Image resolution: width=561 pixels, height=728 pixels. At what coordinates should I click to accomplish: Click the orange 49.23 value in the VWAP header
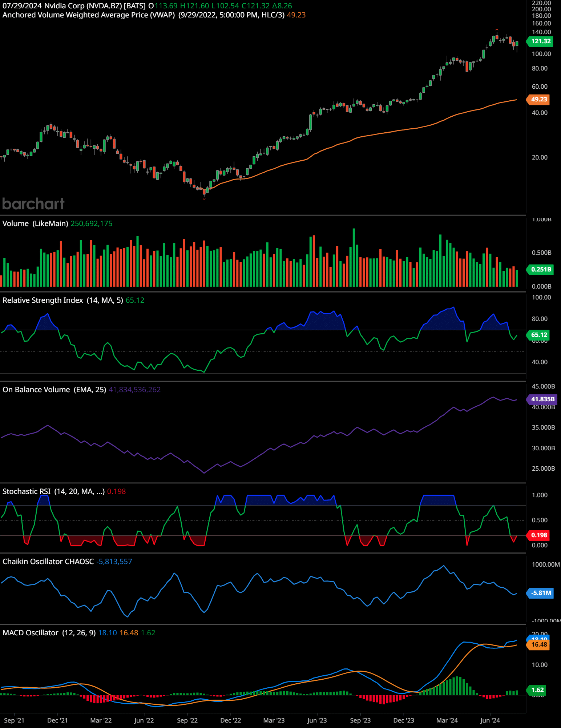tap(296, 15)
